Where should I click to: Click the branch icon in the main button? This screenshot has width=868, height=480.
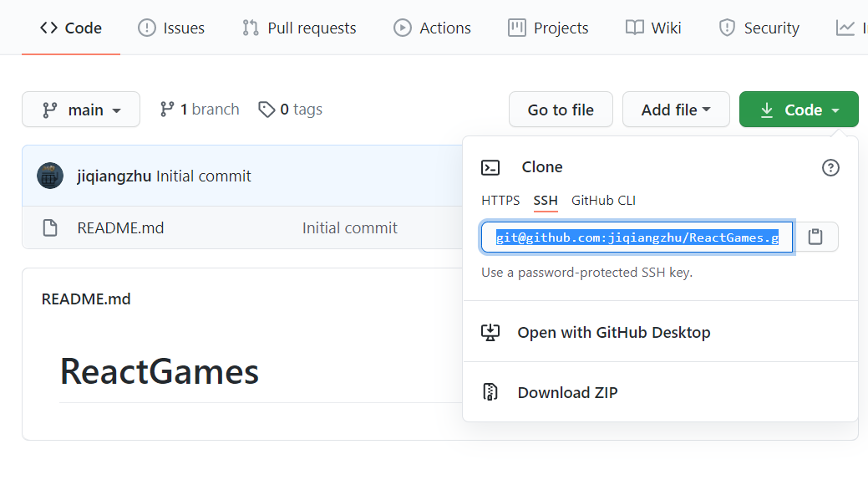tap(50, 110)
